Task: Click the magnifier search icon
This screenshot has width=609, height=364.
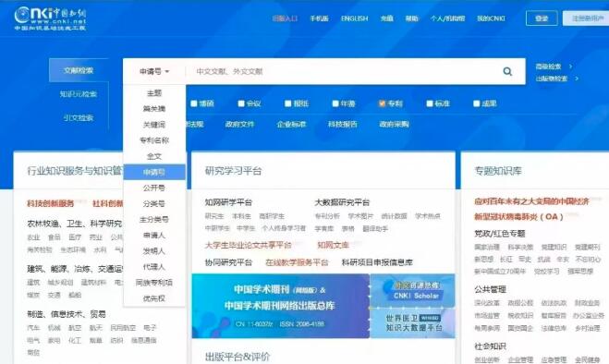Action: coord(507,71)
